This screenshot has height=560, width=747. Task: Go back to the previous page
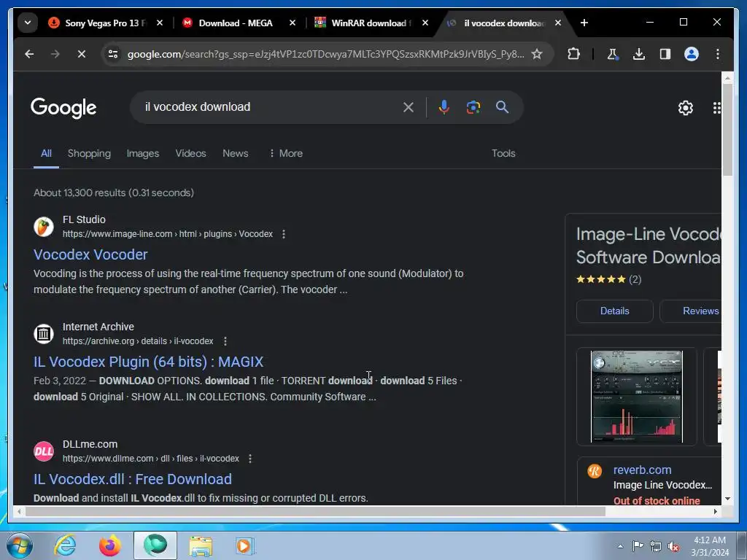pos(29,54)
